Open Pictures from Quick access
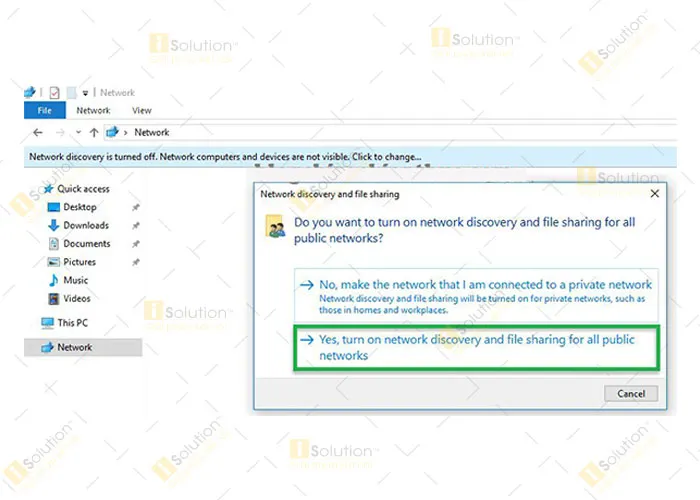Screen dimensions: 700x500 click(x=79, y=262)
